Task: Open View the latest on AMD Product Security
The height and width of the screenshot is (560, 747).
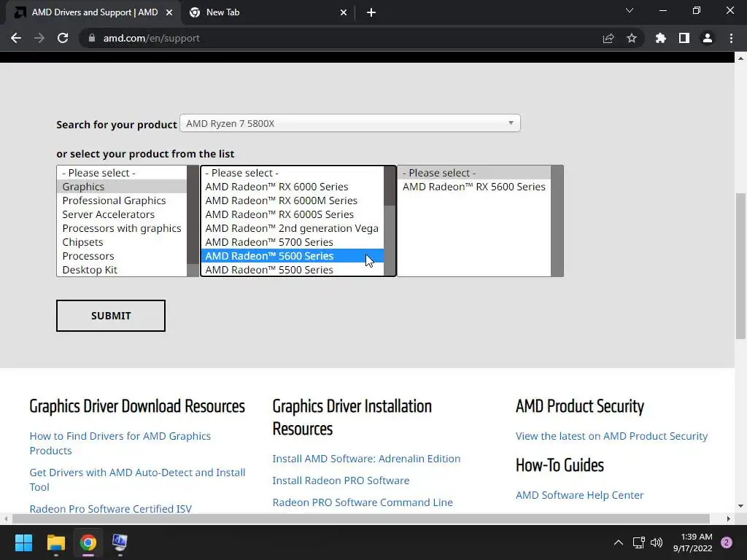Action: 612,436
